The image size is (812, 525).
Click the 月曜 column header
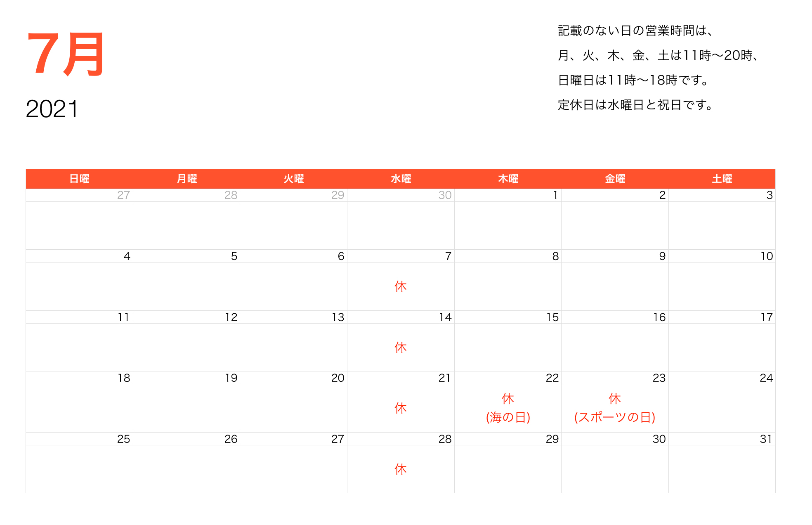coord(186,178)
